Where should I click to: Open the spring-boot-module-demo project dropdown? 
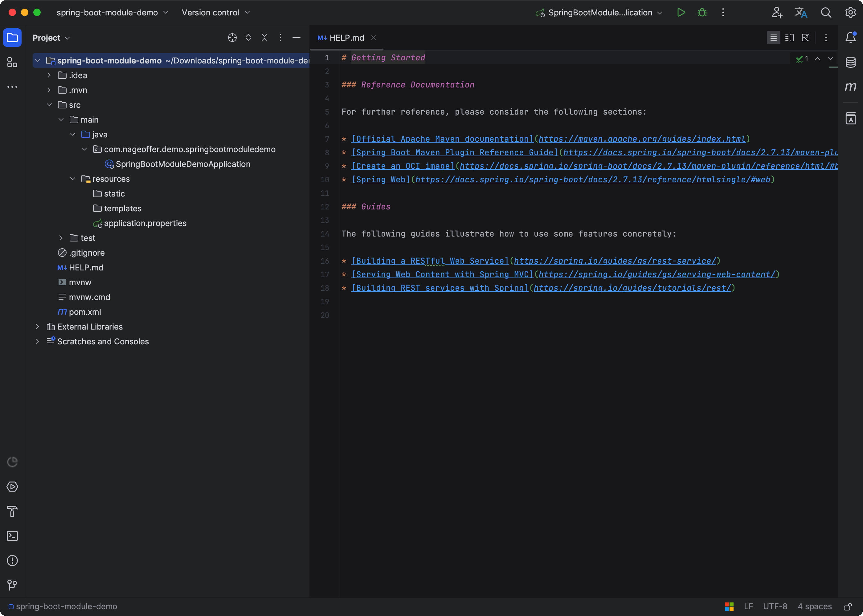[113, 13]
